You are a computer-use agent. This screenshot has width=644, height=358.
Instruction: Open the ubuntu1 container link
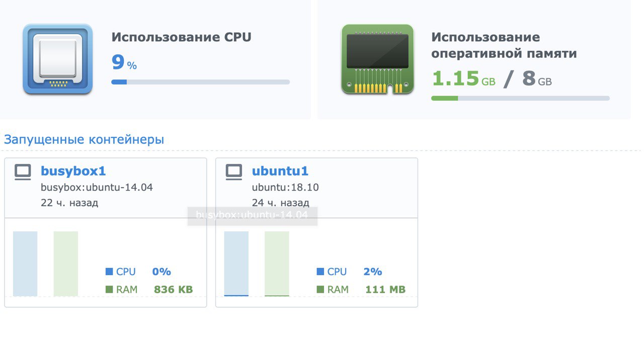point(280,171)
